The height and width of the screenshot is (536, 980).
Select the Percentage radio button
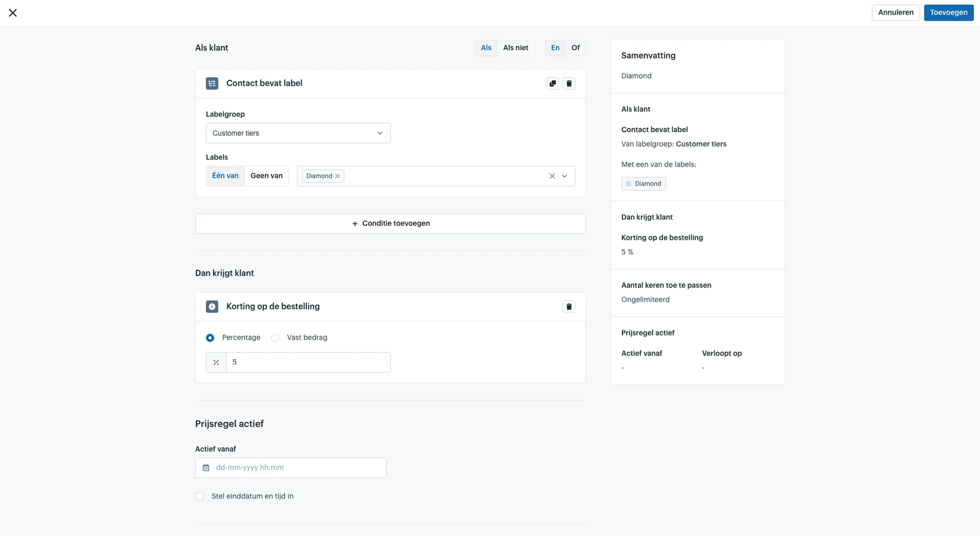tap(210, 338)
